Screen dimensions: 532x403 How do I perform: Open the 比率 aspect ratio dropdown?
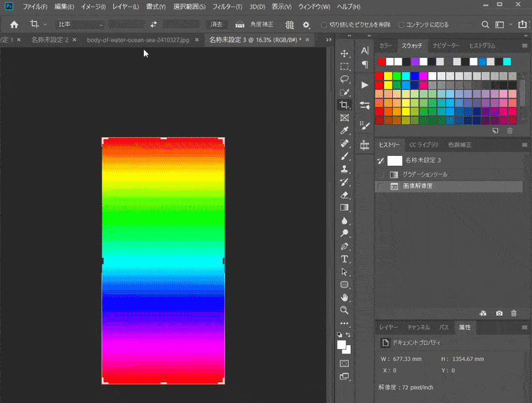coord(81,25)
